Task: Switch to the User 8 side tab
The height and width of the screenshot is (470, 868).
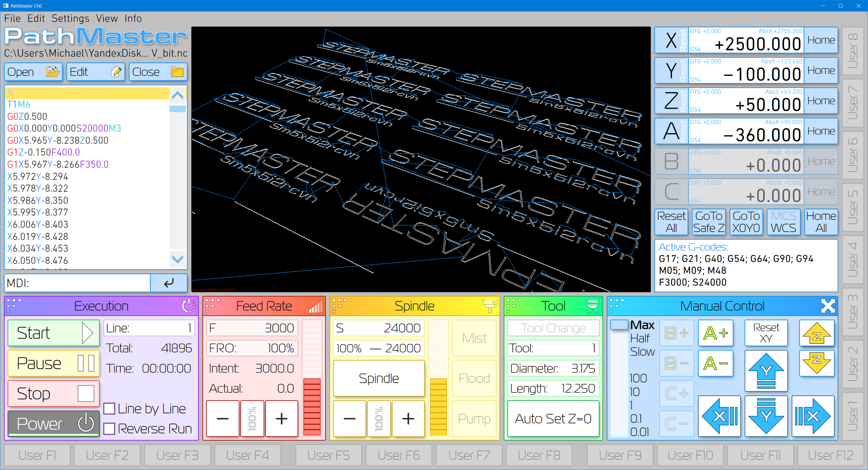Action: pos(853,51)
